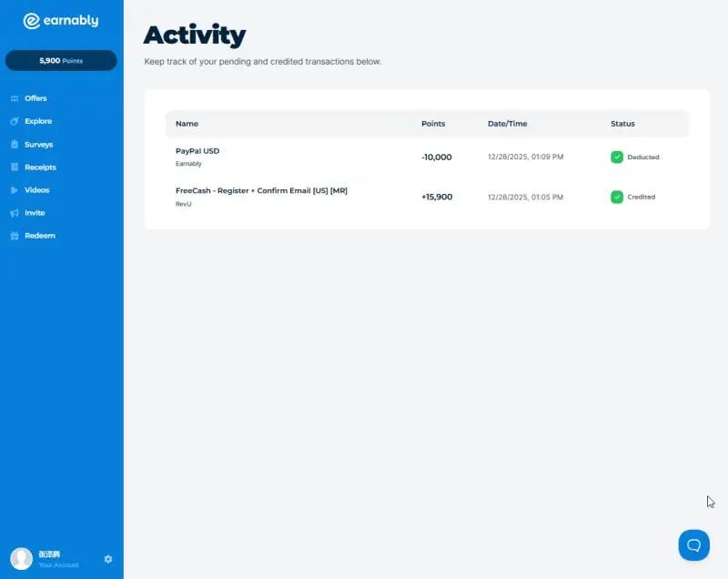The image size is (728, 579).
Task: Click the Surveys clipboard icon
Action: point(15,144)
